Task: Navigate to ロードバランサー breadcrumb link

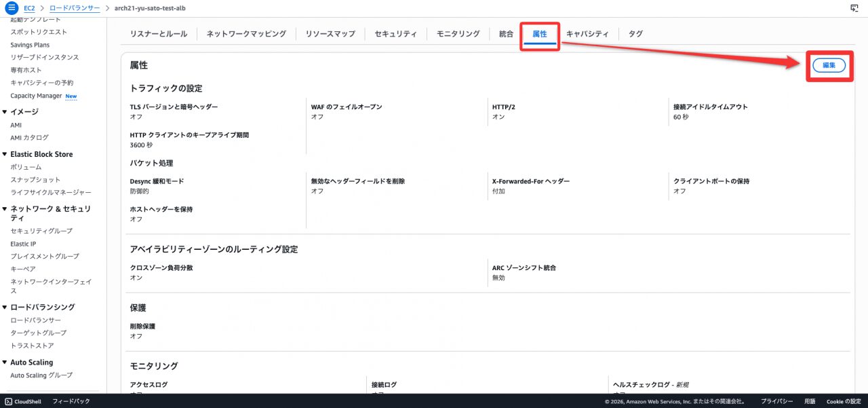Action: point(75,8)
